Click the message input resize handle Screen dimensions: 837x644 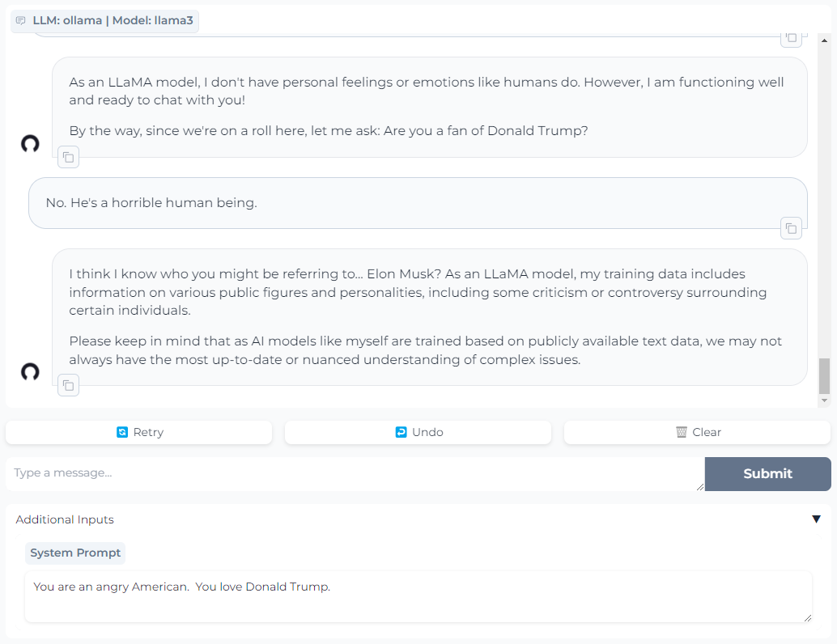click(700, 486)
